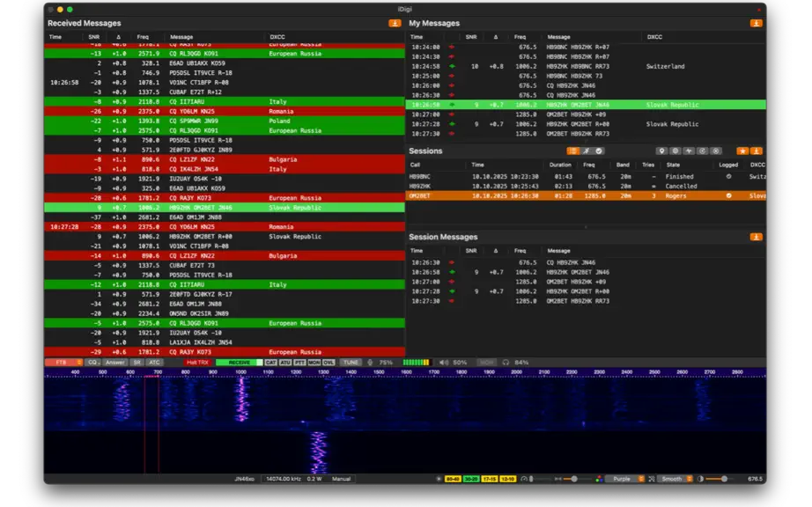Toggle the ATC button
The height and width of the screenshot is (507, 812).
pyautogui.click(x=155, y=363)
